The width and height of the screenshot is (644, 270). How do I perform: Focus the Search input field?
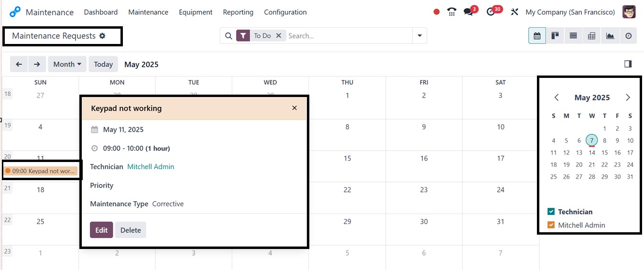[x=348, y=36]
